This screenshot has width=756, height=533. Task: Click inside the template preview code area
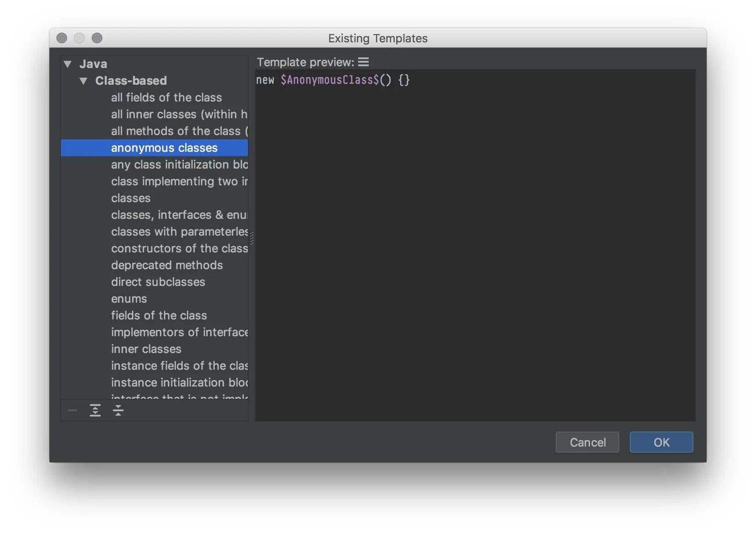point(475,245)
